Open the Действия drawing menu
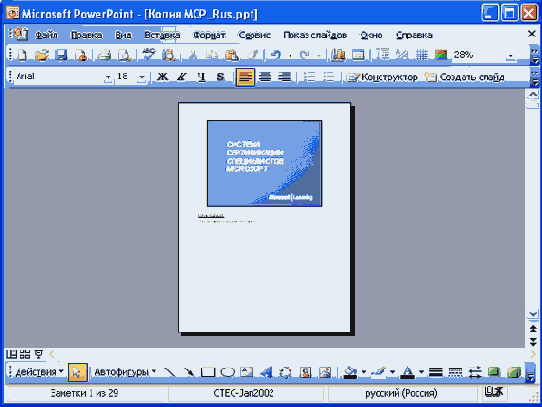 [39, 372]
